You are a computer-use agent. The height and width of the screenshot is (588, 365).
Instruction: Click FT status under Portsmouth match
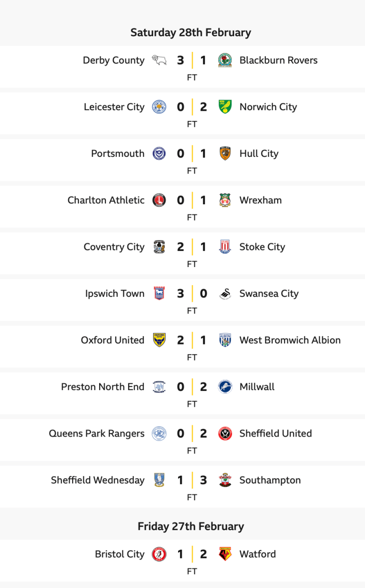(x=192, y=171)
